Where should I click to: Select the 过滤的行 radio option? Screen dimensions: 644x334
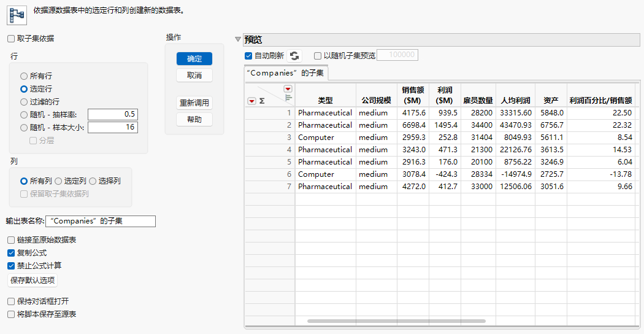tap(24, 101)
